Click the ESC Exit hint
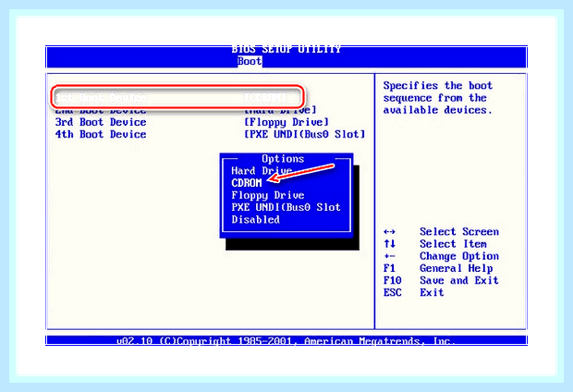573x392 pixels. coord(413,292)
